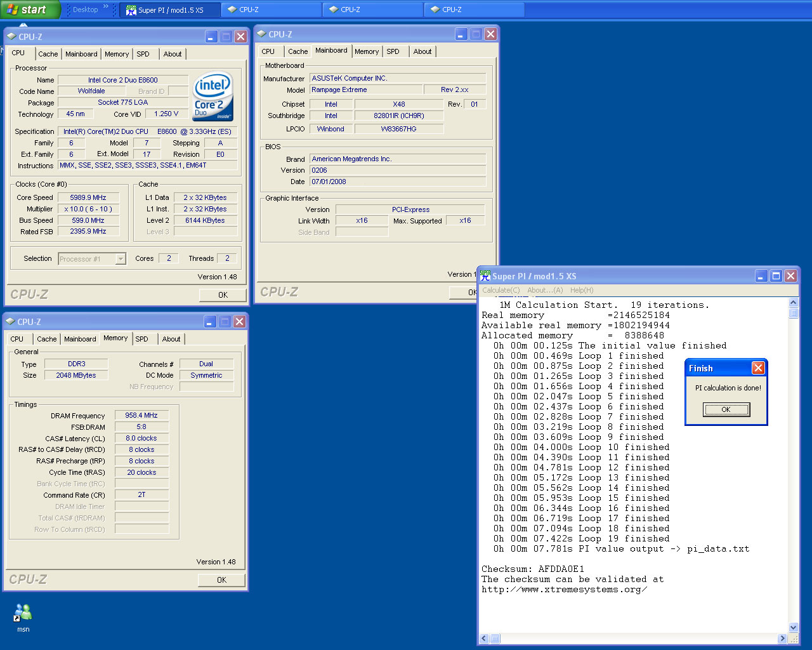Click the FSB:DRAM 5:8 ratio value

[x=141, y=427]
